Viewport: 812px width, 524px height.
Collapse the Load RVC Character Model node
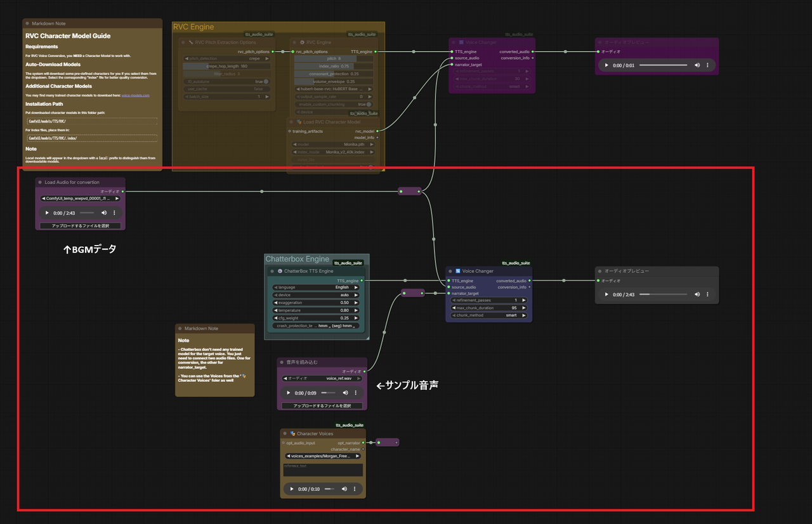(292, 122)
